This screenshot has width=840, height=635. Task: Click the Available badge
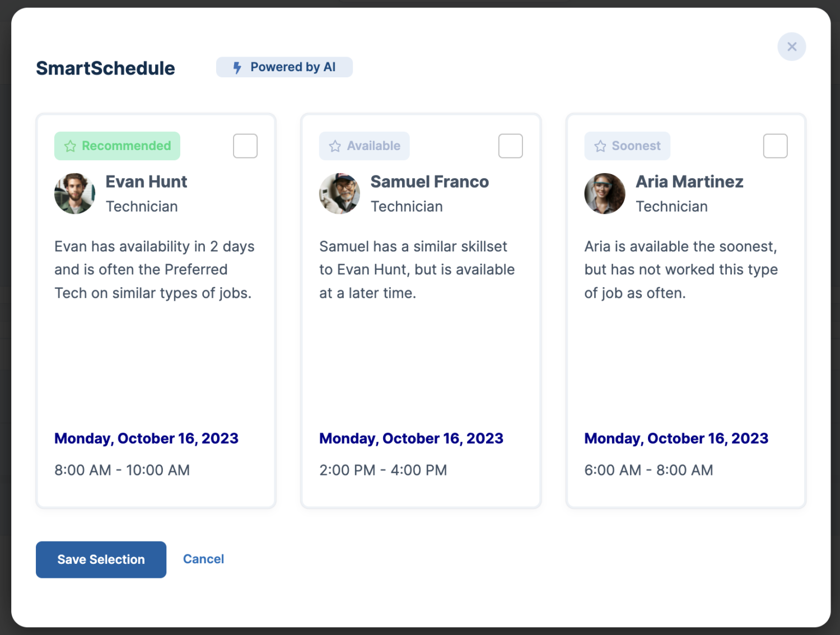pyautogui.click(x=364, y=146)
